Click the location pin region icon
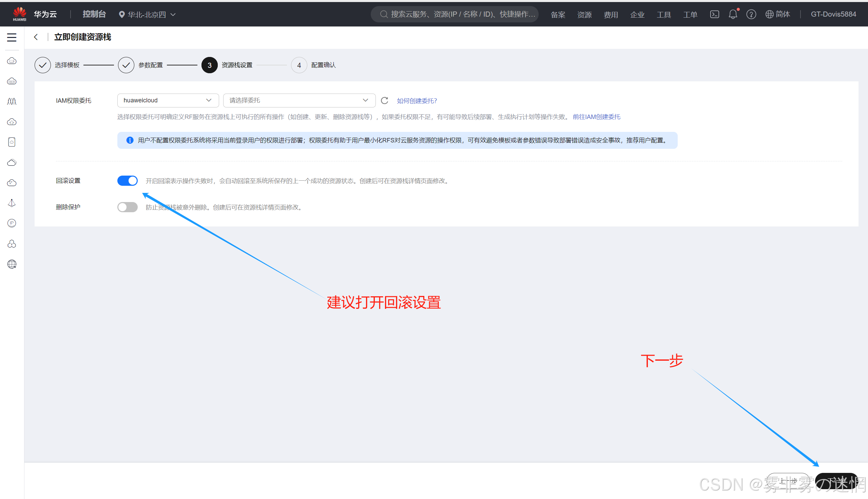 click(121, 15)
